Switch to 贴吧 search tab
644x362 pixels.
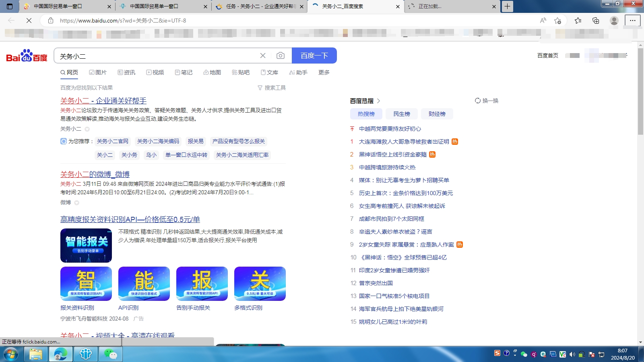[241, 72]
